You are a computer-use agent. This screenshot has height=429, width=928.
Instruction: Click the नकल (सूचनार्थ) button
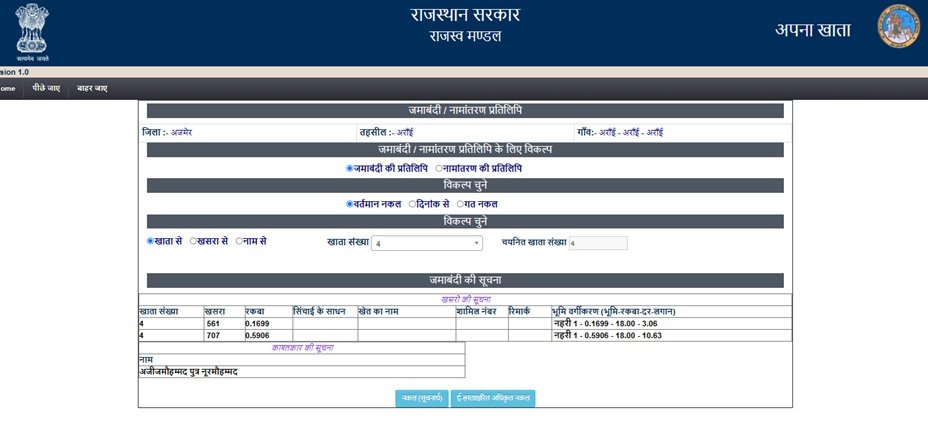(x=421, y=398)
